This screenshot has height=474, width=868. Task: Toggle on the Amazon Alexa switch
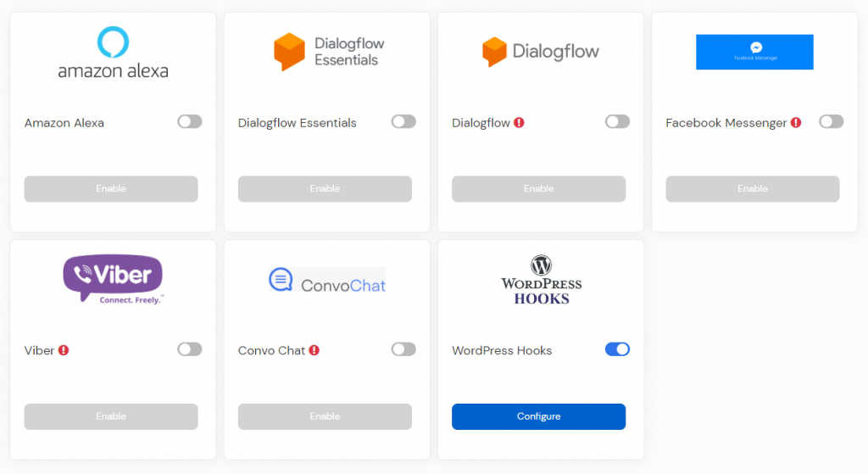coord(190,122)
